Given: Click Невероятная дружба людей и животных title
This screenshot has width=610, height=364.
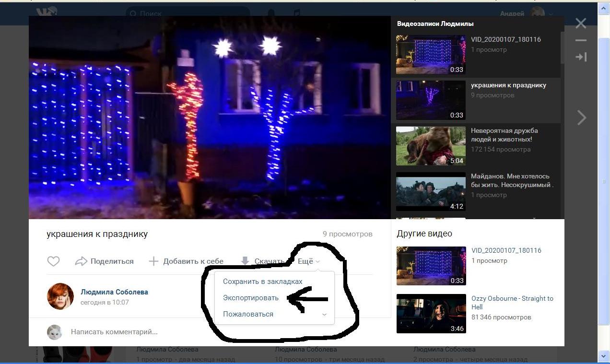Looking at the screenshot, I should point(504,135).
